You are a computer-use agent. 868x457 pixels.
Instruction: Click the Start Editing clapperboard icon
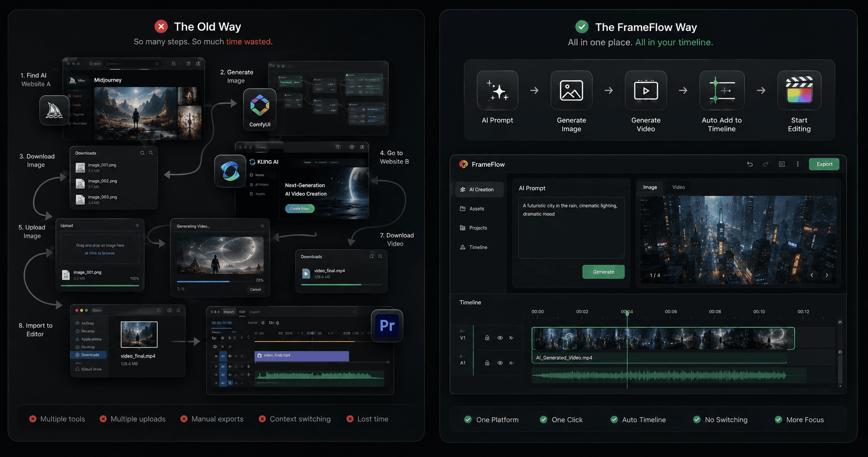pyautogui.click(x=799, y=90)
